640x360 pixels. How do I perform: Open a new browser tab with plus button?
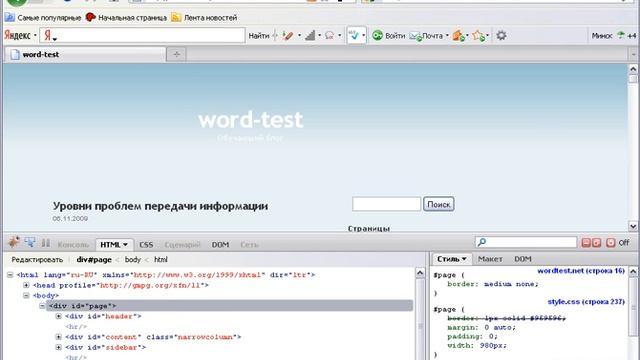pos(176,54)
